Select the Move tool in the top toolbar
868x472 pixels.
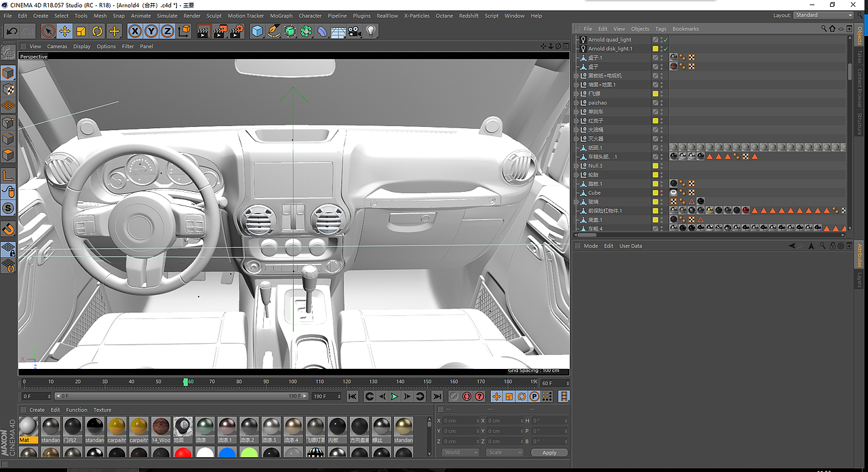tap(64, 31)
